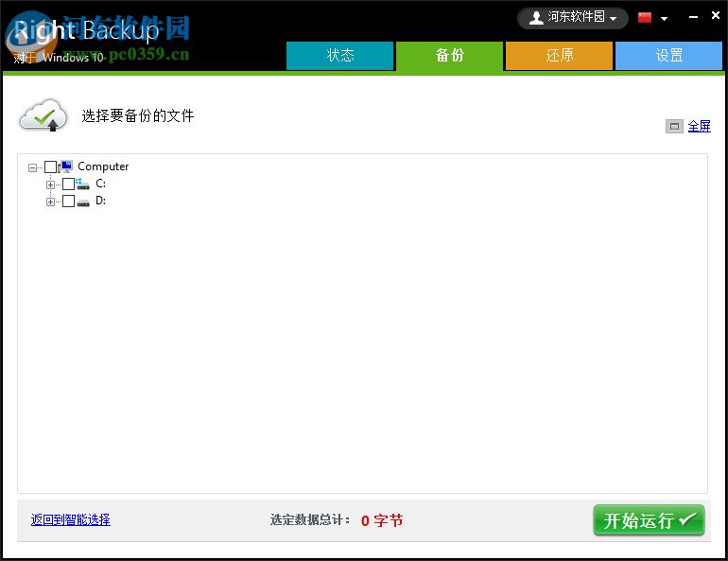Collapse the Computer tree node
The height and width of the screenshot is (561, 728).
pos(32,167)
